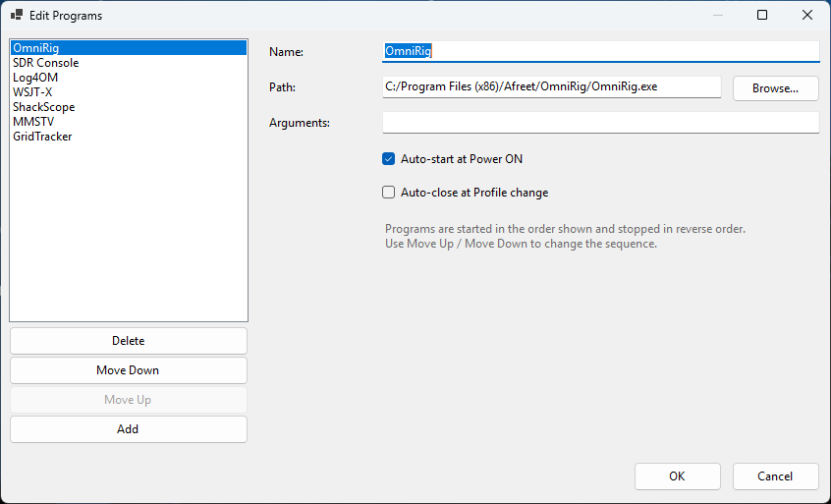The image size is (831, 504).
Task: Select SDR Console in the programs list
Action: tap(129, 63)
